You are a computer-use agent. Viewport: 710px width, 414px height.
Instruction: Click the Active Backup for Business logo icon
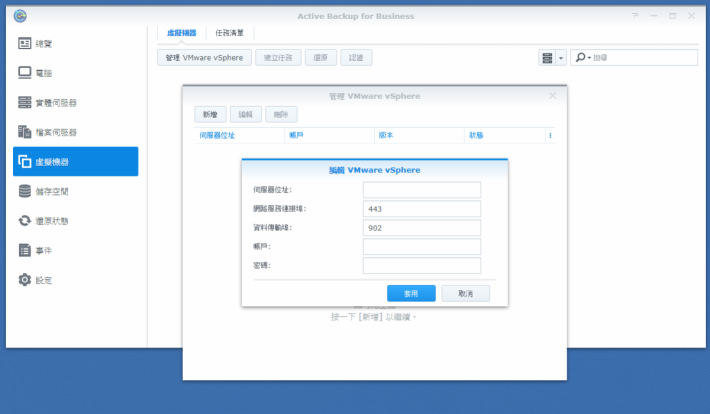[20, 16]
